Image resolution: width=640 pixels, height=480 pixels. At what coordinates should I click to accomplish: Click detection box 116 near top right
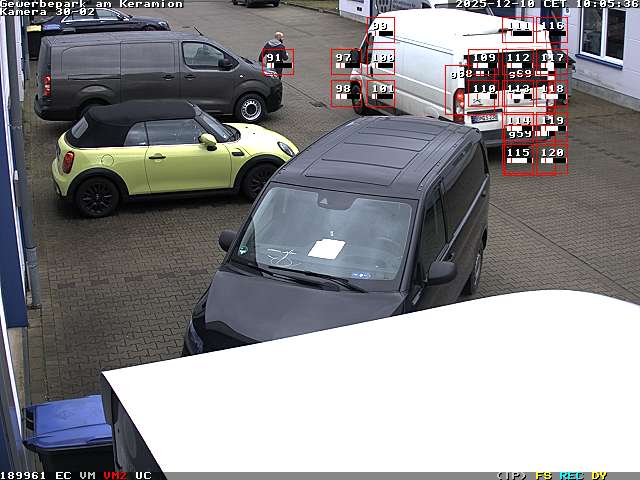[552, 30]
